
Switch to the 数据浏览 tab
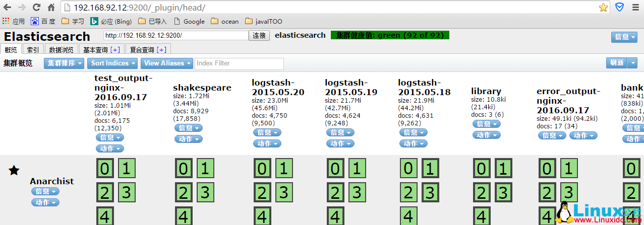[x=62, y=49]
